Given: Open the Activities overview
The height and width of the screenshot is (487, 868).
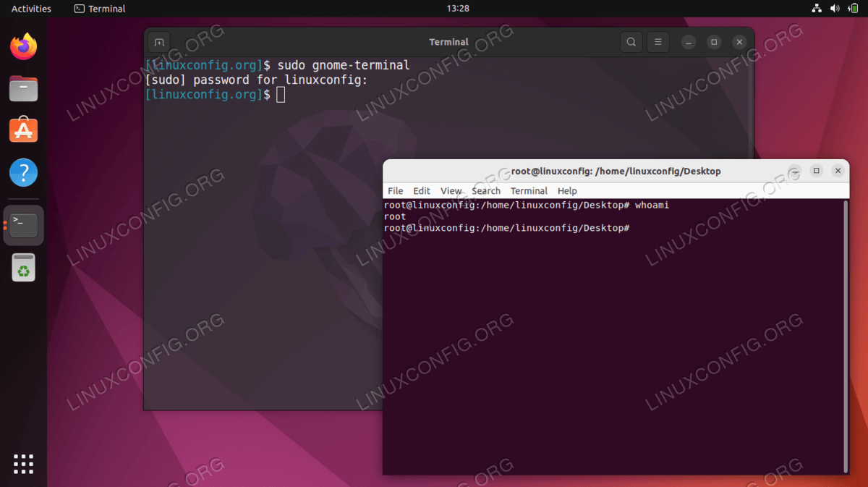Looking at the screenshot, I should pyautogui.click(x=31, y=9).
